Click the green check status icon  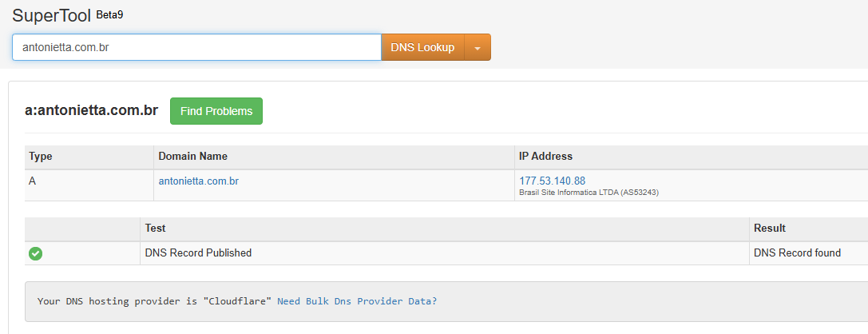pos(36,253)
